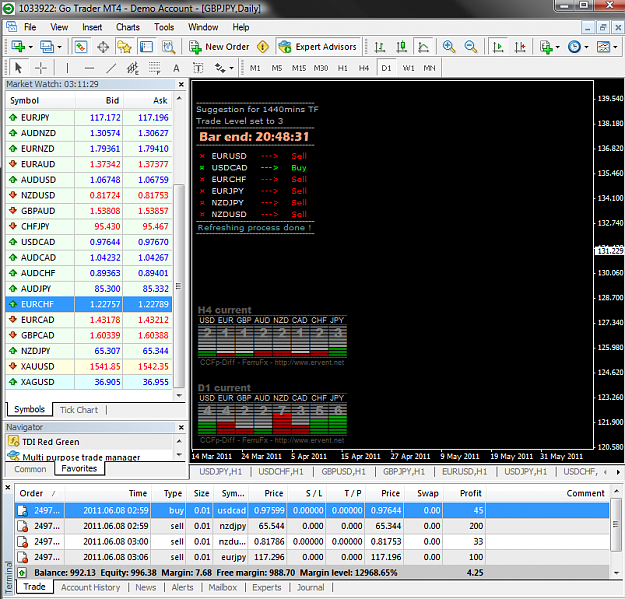Toggle the Data Window crosshair-target icon
625x599 pixels.
pos(103,47)
